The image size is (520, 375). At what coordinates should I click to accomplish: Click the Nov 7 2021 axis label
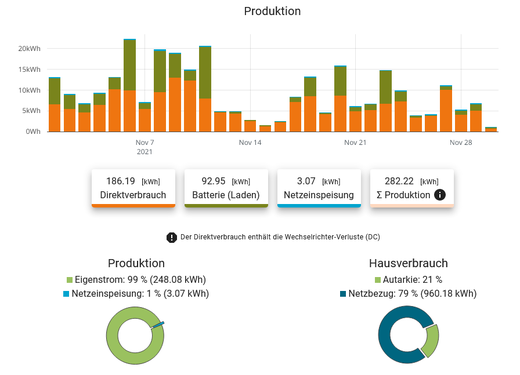pos(145,147)
